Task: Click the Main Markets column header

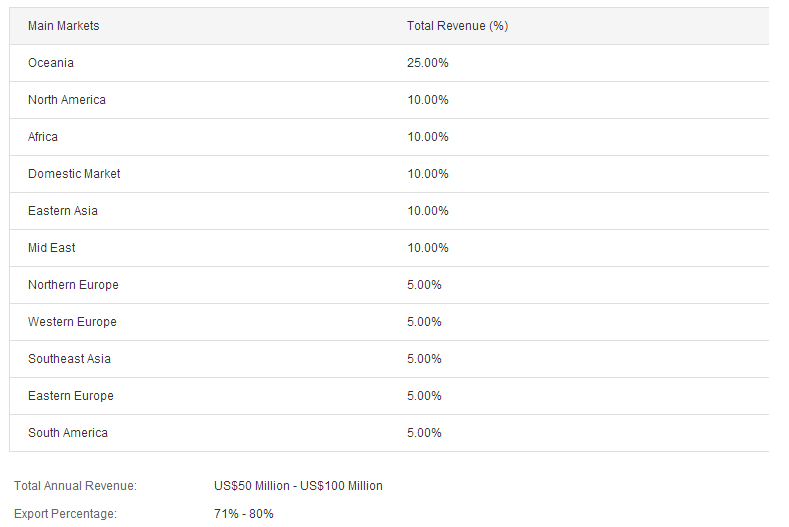Action: coord(64,26)
